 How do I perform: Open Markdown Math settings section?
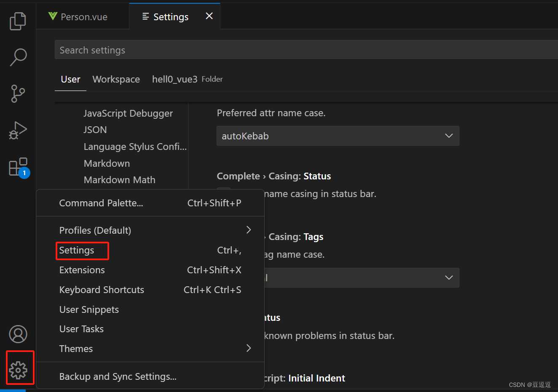coord(119,180)
